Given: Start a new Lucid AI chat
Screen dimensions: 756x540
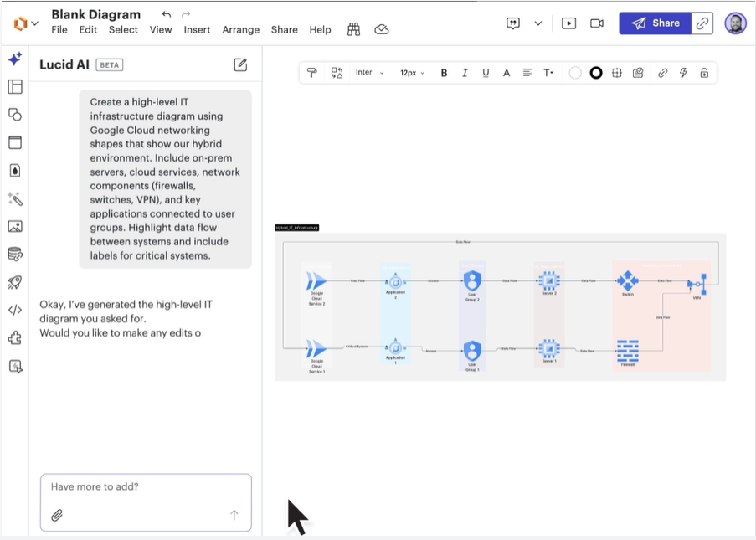Looking at the screenshot, I should [x=240, y=64].
